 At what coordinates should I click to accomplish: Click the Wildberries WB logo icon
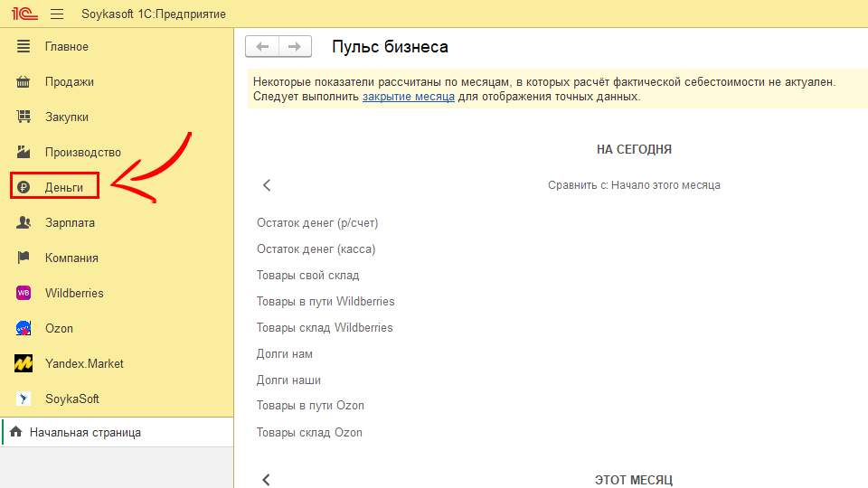click(x=24, y=293)
